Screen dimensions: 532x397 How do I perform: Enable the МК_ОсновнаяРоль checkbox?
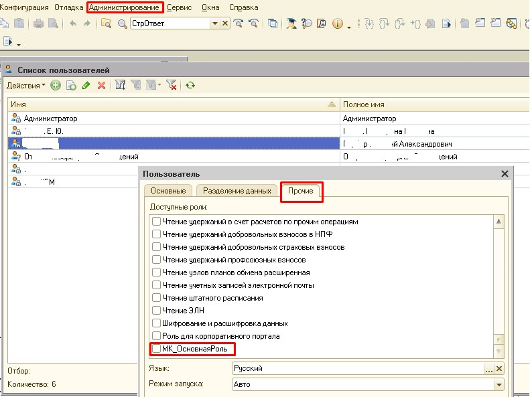156,349
